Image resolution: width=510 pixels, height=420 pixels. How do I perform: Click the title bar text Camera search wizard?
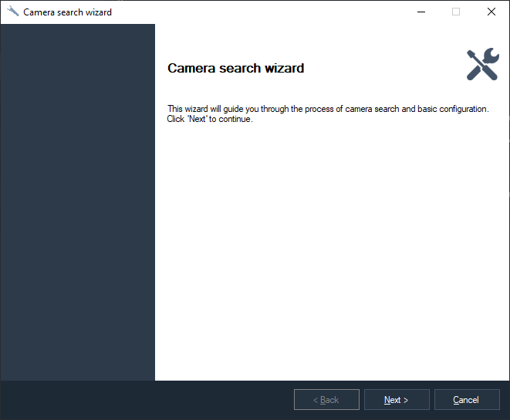click(67, 12)
